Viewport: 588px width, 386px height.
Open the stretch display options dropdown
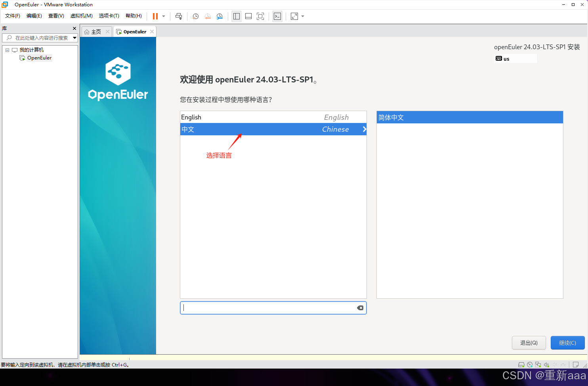point(303,16)
